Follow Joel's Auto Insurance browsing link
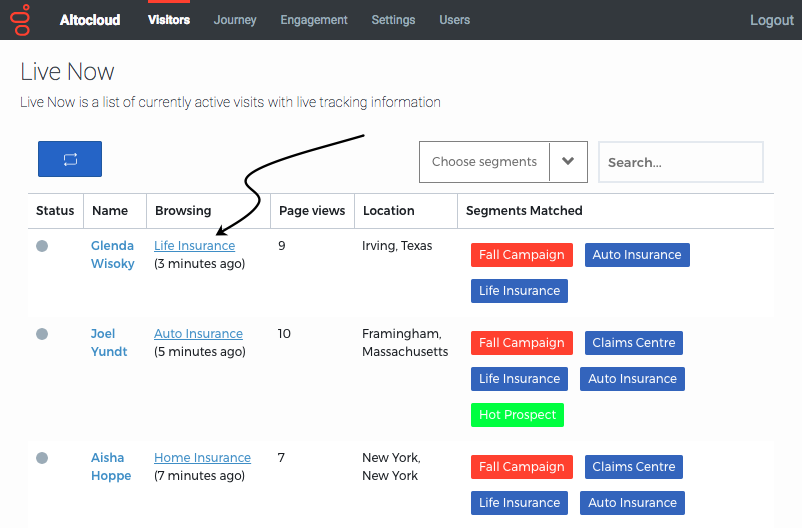 (198, 334)
